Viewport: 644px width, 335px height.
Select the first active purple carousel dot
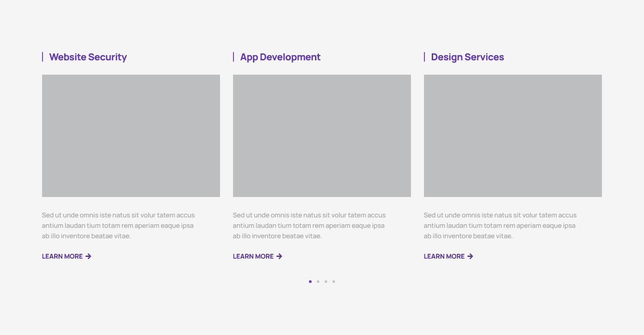310,282
